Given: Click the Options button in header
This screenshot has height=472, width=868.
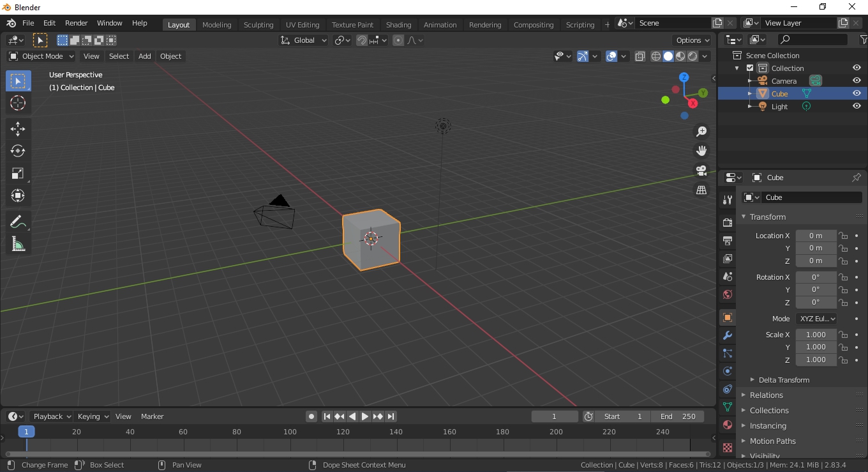Looking at the screenshot, I should pyautogui.click(x=692, y=40).
